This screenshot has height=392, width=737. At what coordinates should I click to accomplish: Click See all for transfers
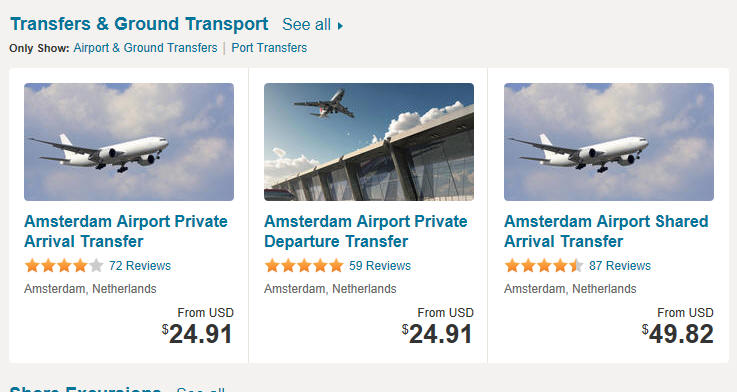tap(306, 24)
